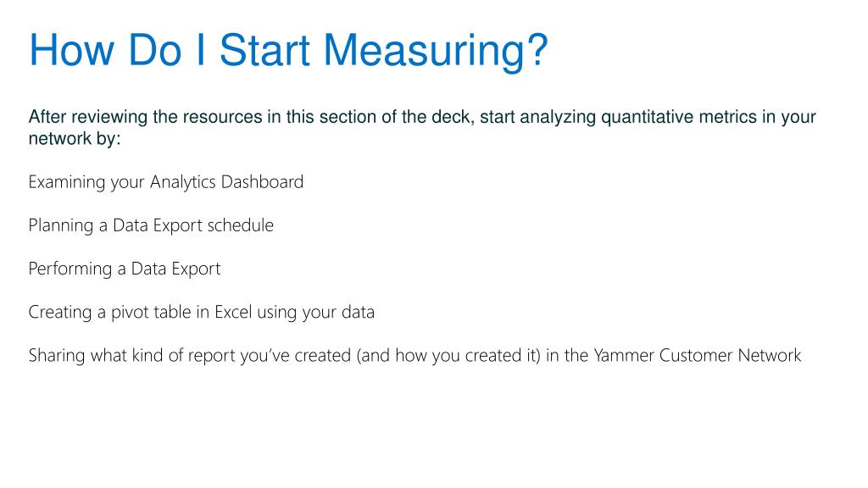The height and width of the screenshot is (488, 868).
Task: Select the line 'Creating a pivot table in Excel'
Action: (x=202, y=312)
